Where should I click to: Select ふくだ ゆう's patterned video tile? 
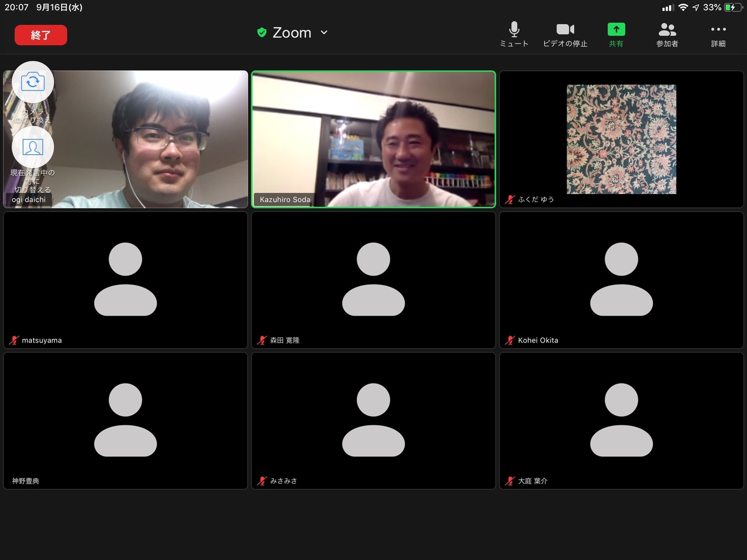pyautogui.click(x=621, y=139)
